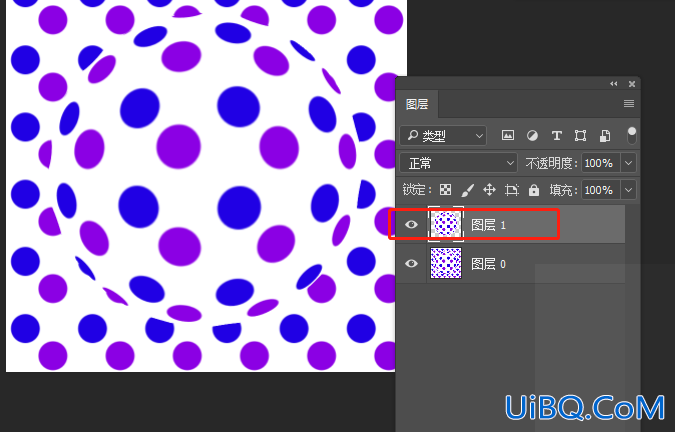Lock image pixels brush icon
This screenshot has height=432, width=675.
tap(468, 190)
